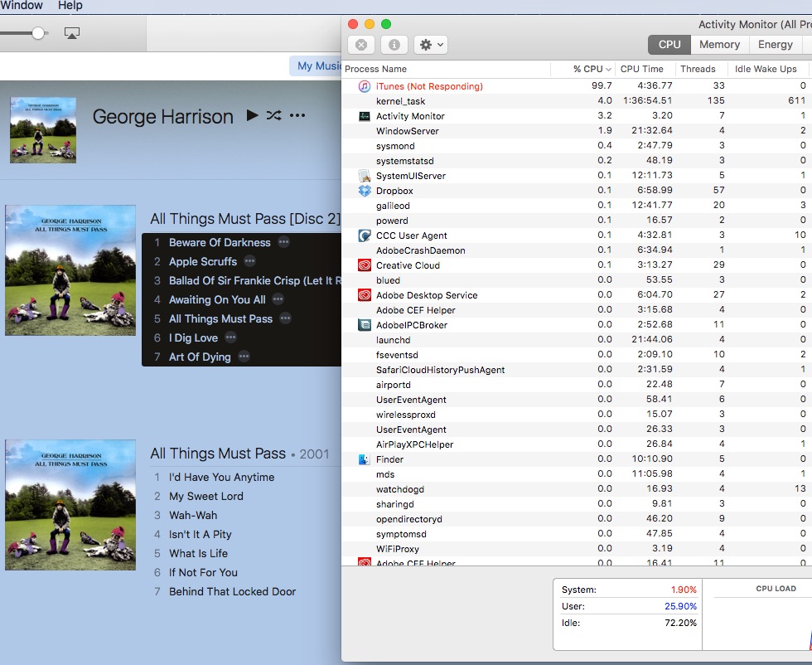Sort by CPU Time column
Screen dimensions: 812x665
[645, 69]
